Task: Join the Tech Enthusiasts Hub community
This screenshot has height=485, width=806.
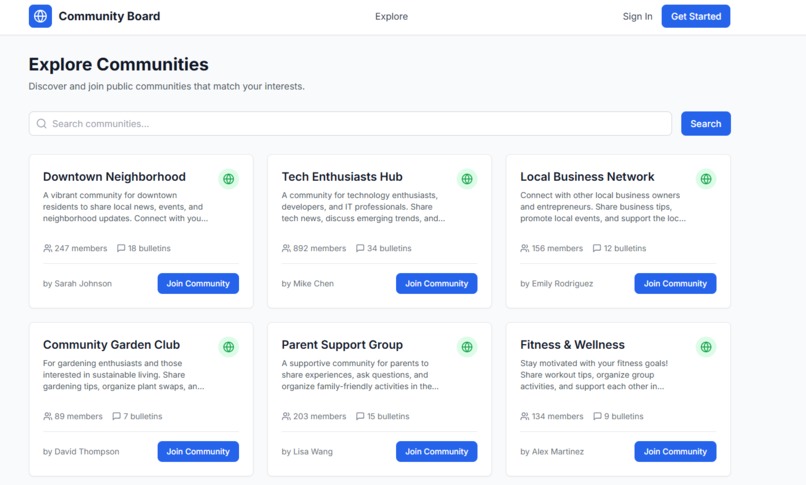Action: [x=436, y=284]
